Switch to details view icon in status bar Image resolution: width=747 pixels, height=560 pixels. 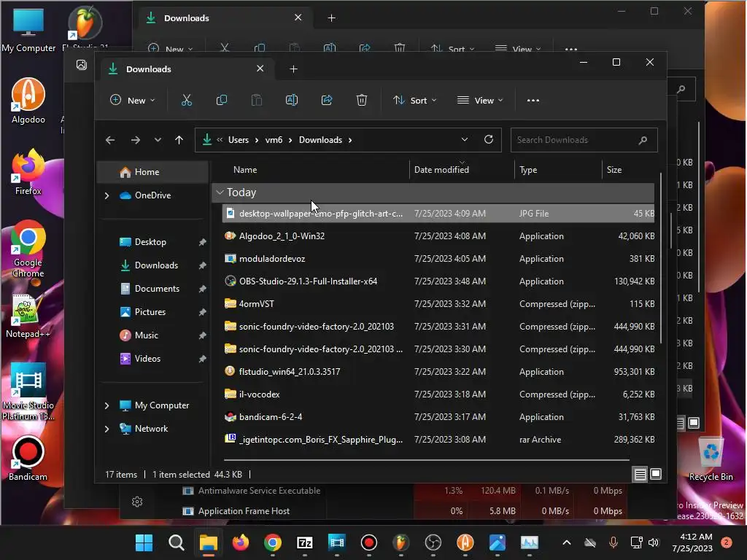coord(640,474)
